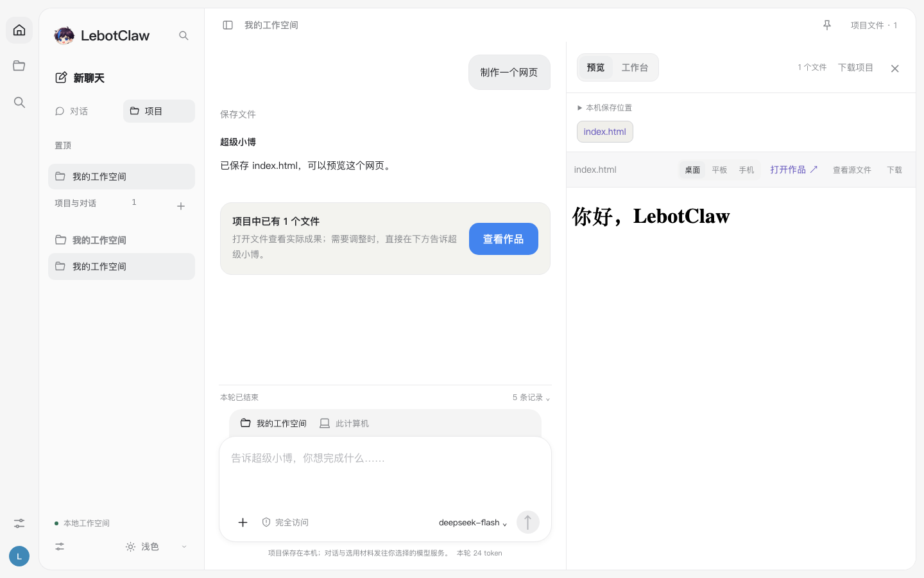This screenshot has width=924, height=578.
Task: Focus the 告诉超级小博 message input
Action: [385, 472]
